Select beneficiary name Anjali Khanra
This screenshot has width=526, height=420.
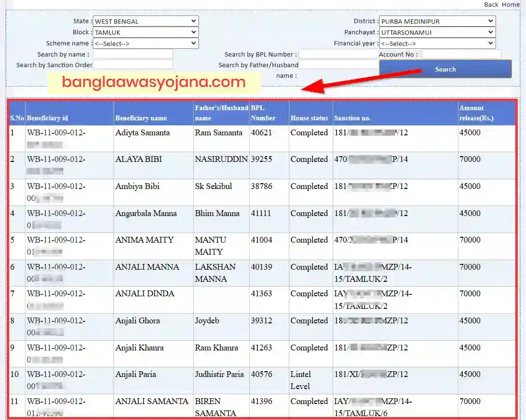[140, 348]
